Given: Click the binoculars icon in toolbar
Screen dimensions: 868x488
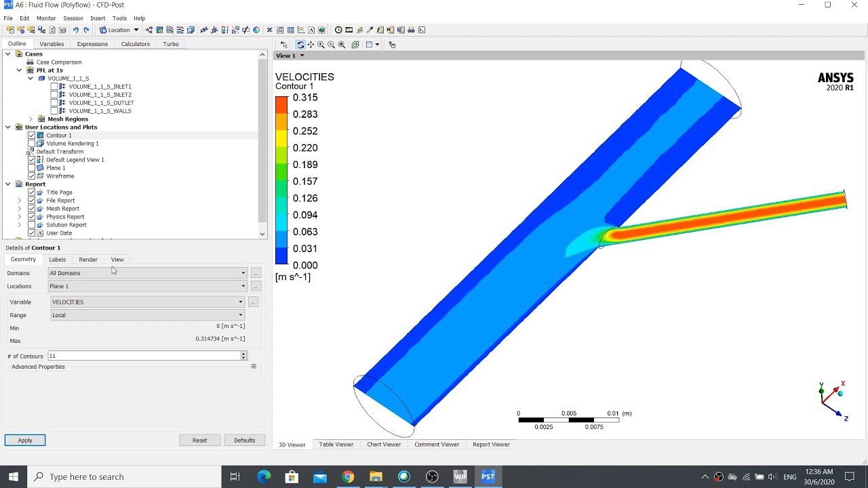Looking at the screenshot, I should pos(411,30).
